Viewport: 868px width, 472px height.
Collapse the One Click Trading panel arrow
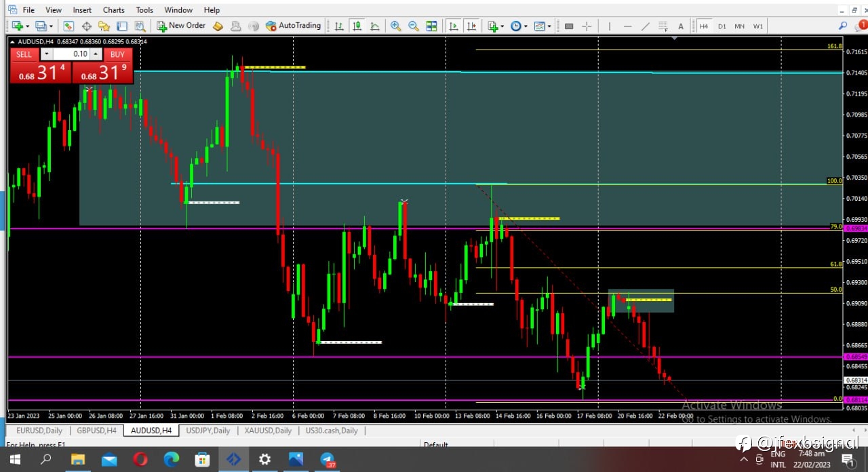(12, 42)
